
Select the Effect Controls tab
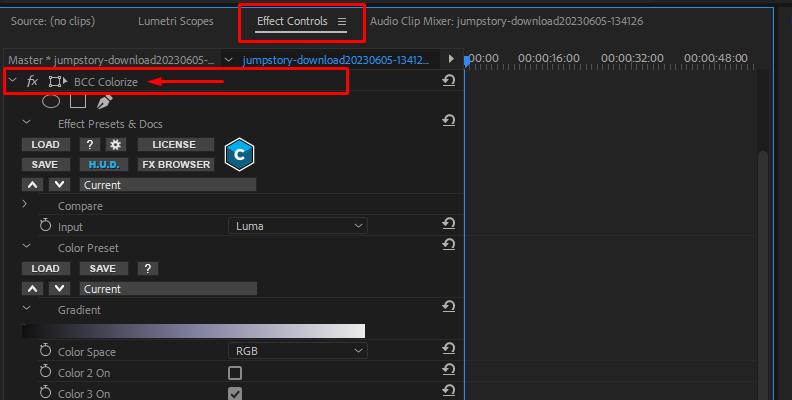coord(292,21)
